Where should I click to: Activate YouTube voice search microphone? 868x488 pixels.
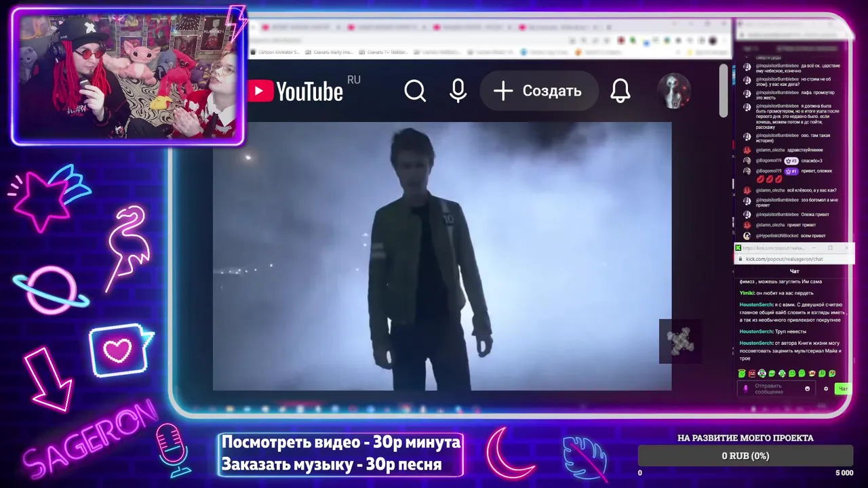click(458, 91)
